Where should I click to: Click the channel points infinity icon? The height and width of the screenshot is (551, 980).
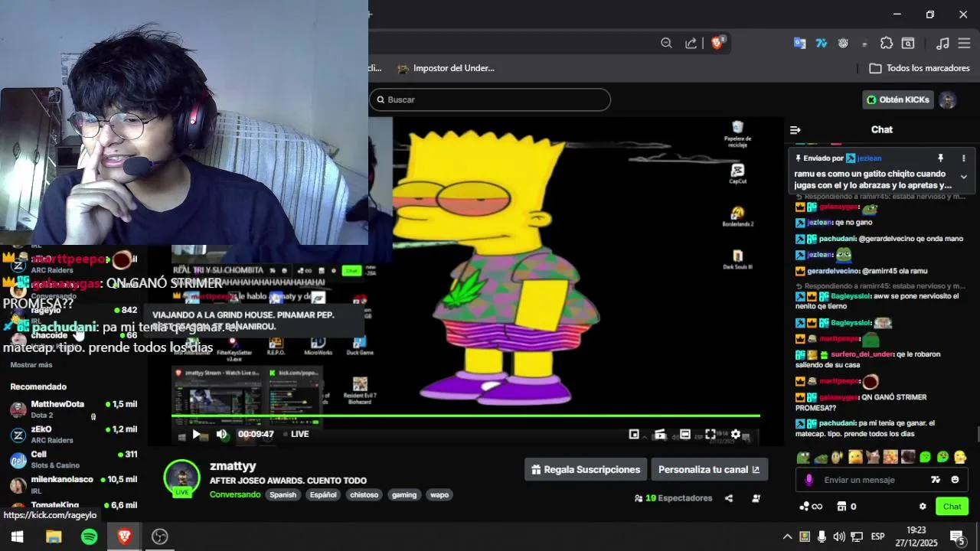pyautogui.click(x=810, y=507)
